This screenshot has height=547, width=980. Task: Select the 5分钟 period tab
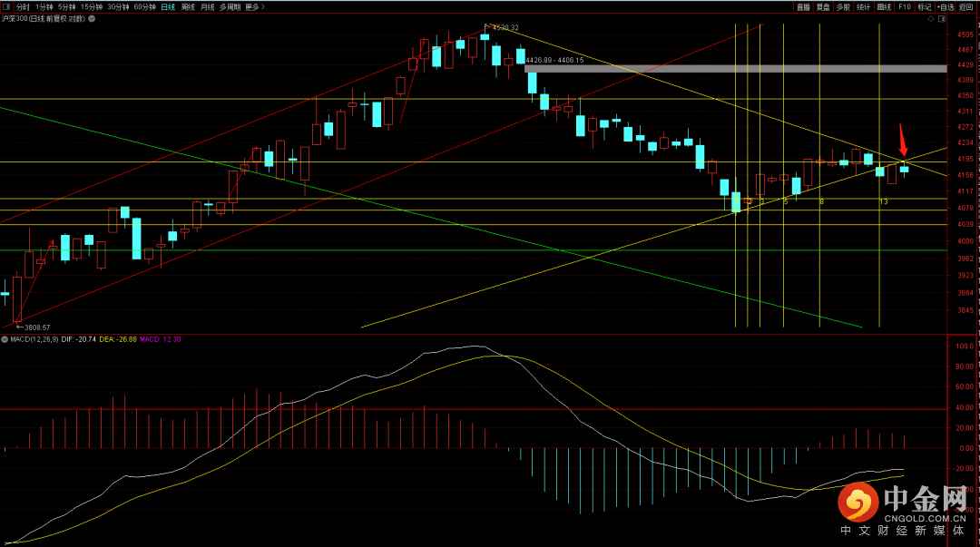click(67, 7)
